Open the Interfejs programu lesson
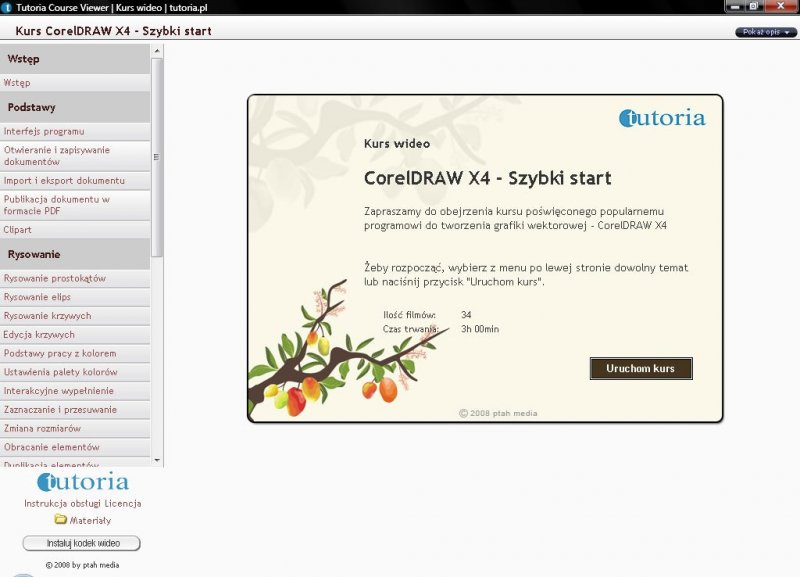Viewport: 800px width, 577px height. click(44, 131)
